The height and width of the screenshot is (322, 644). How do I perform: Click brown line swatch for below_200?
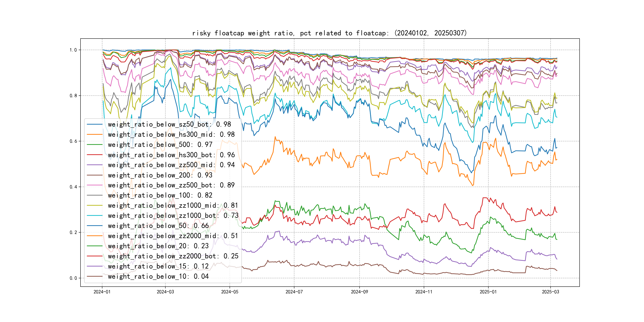(95, 175)
